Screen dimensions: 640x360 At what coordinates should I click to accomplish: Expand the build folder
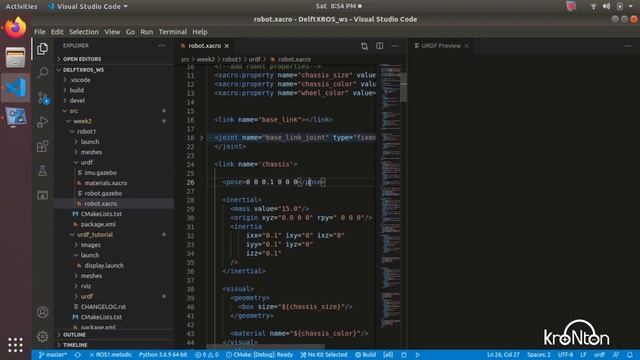(114, 90)
